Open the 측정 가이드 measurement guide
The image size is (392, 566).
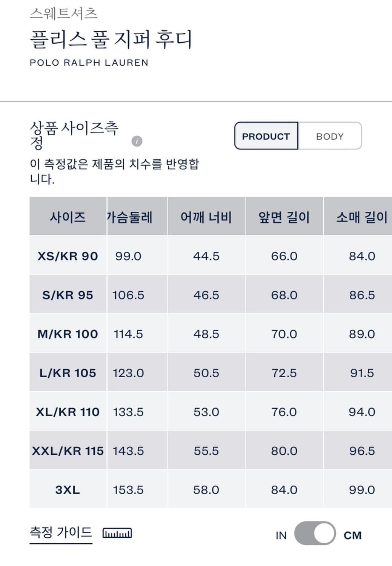[x=60, y=533]
